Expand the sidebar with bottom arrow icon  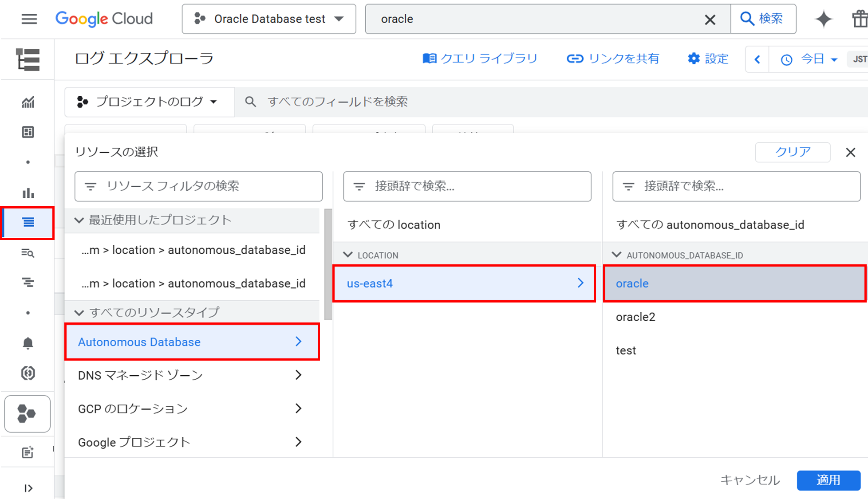(x=28, y=488)
